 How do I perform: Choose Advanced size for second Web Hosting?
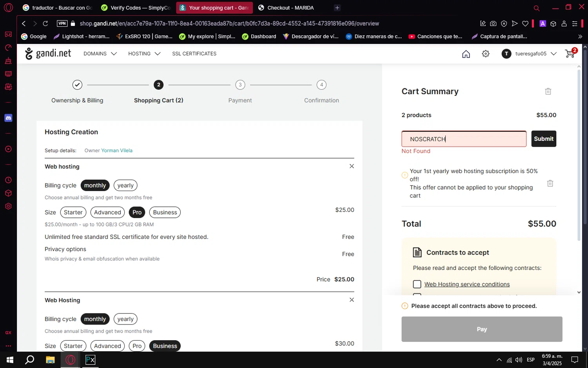click(107, 346)
